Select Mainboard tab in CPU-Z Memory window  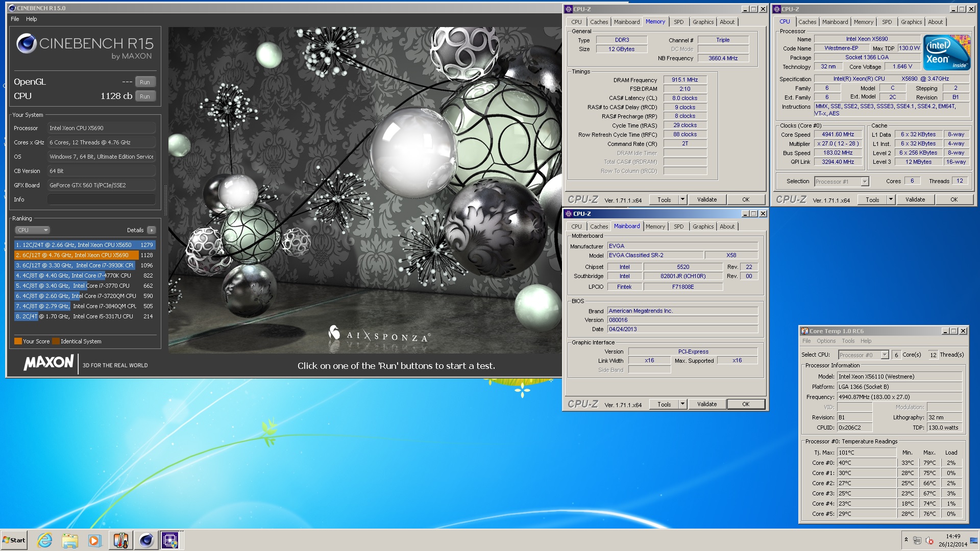(x=626, y=22)
